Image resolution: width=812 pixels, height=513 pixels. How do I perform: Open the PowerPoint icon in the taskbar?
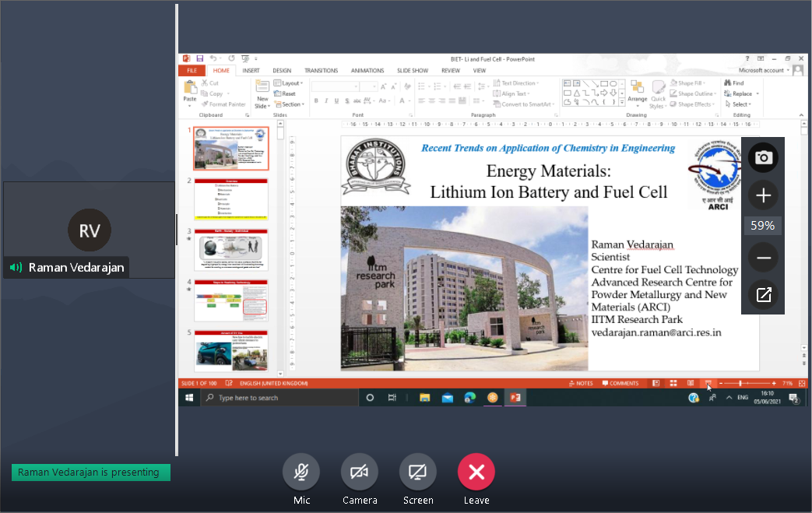(515, 398)
